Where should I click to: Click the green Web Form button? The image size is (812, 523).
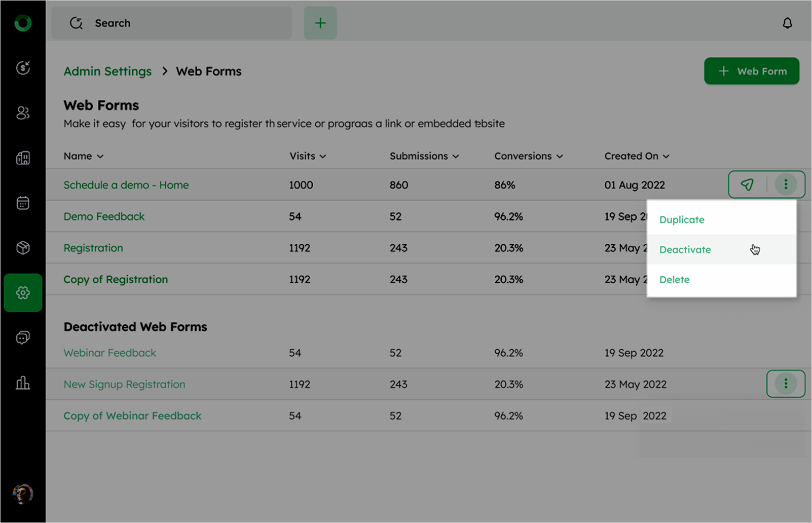[x=751, y=71]
